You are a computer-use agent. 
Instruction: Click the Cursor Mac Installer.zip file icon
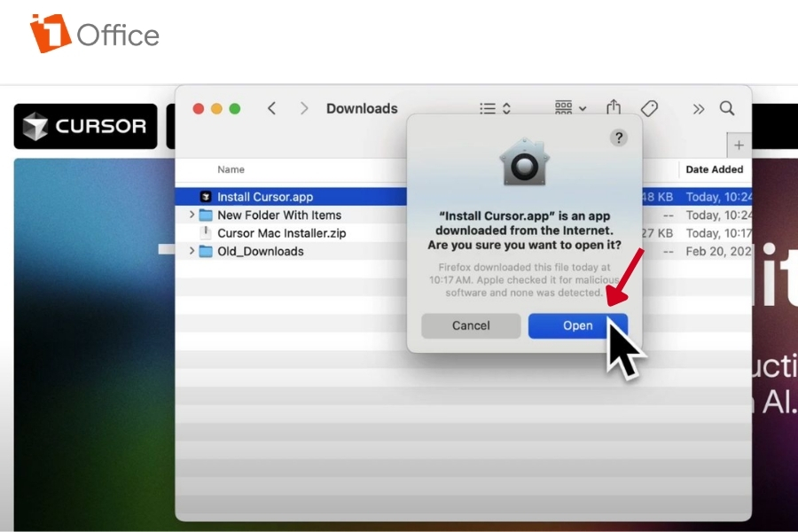pos(206,232)
